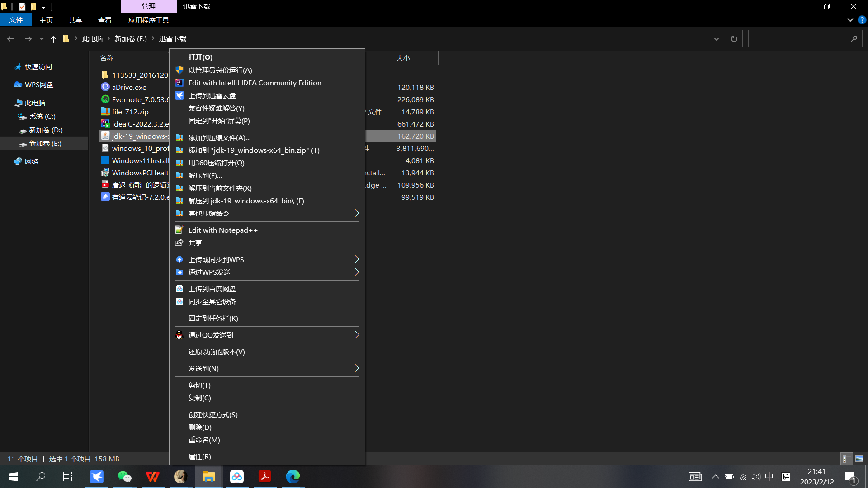Click the Windows Start button
The image size is (868, 488).
click(14, 476)
